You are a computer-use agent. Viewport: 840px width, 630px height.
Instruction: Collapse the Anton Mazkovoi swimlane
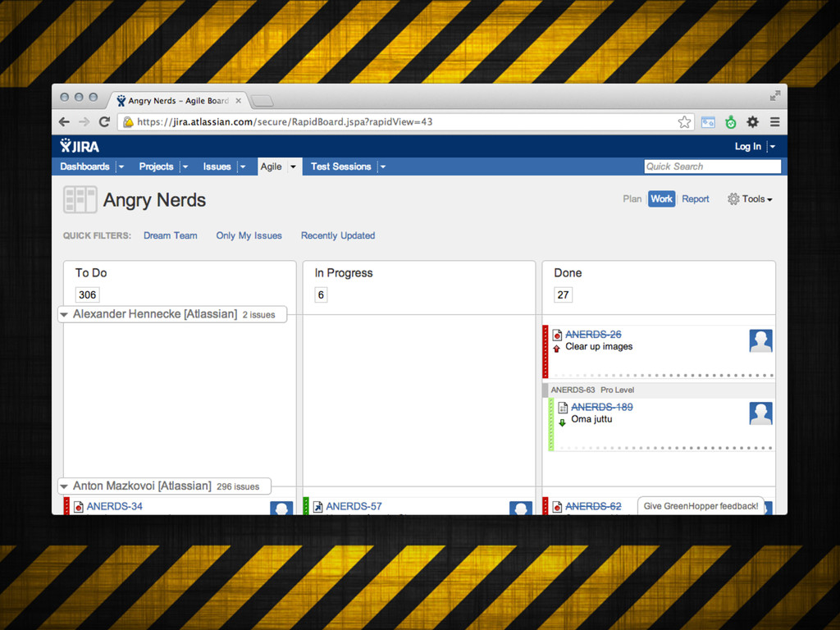64,486
